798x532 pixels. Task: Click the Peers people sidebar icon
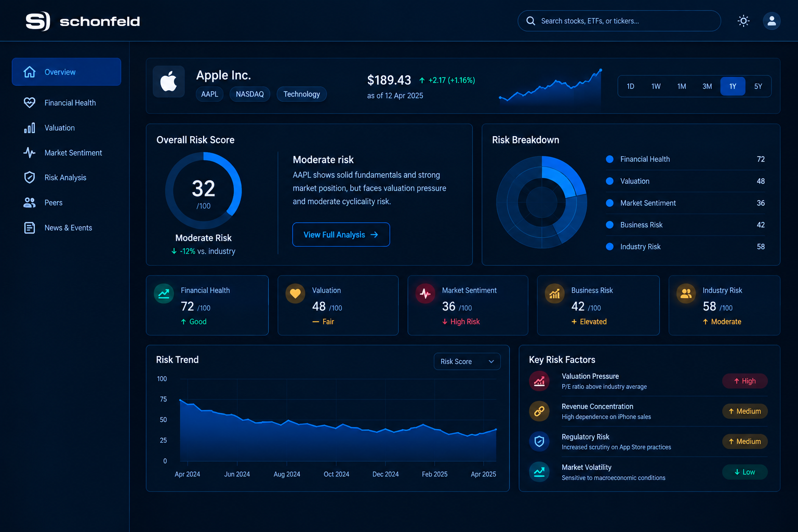click(30, 203)
